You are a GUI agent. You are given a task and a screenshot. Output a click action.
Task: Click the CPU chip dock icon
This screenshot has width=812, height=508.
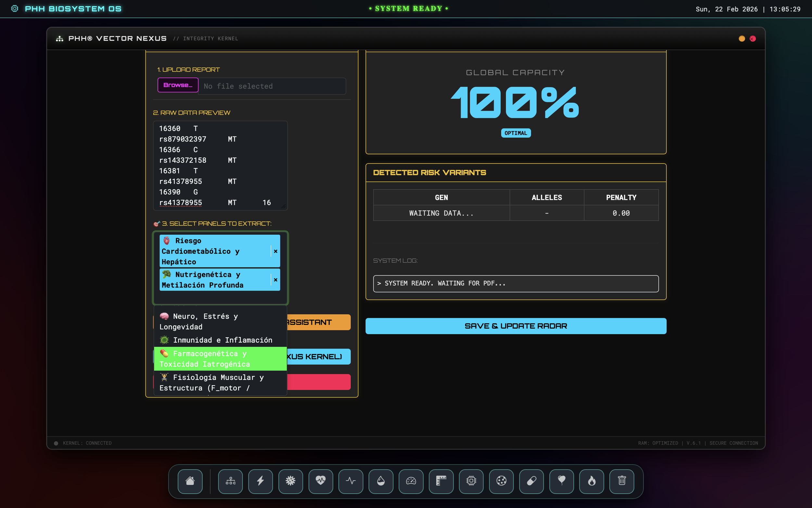coord(471,481)
